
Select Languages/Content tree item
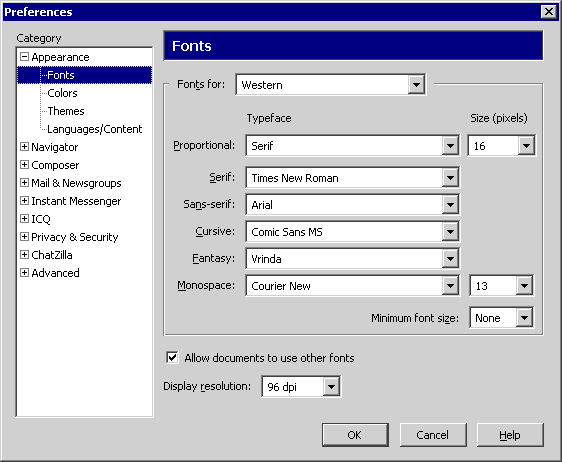[x=95, y=129]
